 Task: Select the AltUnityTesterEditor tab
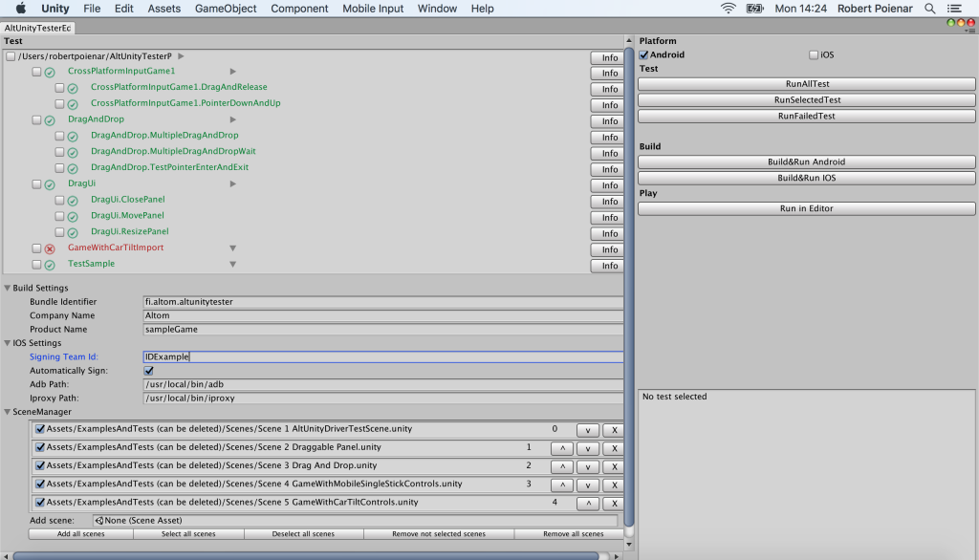(37, 28)
